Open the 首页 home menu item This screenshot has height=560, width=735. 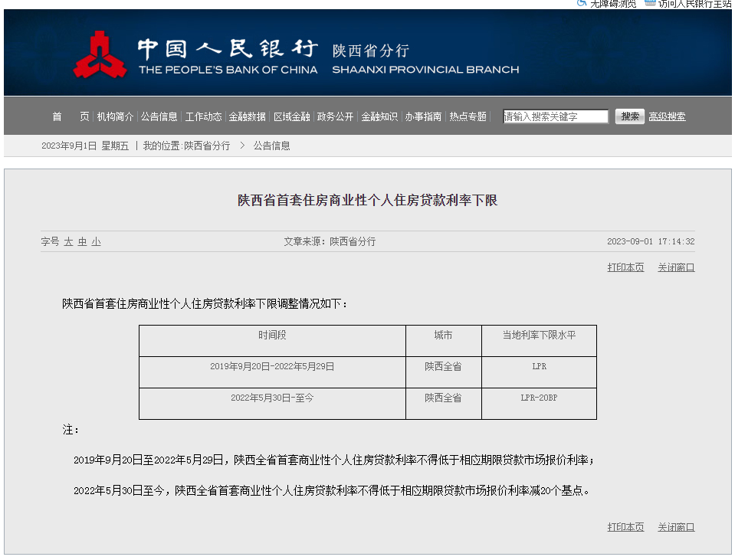71,117
